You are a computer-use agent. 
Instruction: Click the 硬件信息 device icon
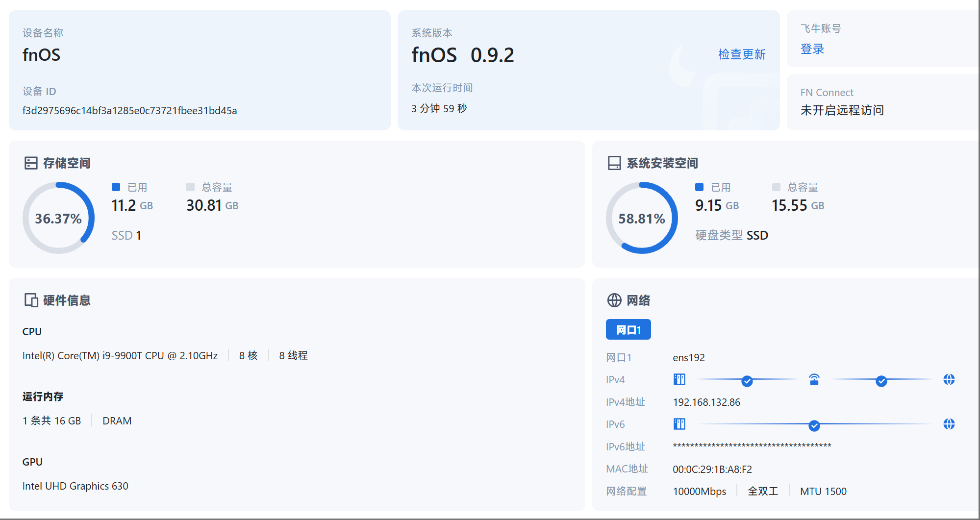tap(31, 300)
